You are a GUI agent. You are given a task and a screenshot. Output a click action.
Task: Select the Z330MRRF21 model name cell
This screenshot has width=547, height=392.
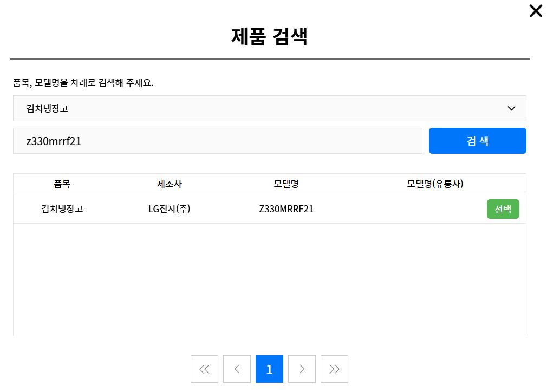pos(286,209)
